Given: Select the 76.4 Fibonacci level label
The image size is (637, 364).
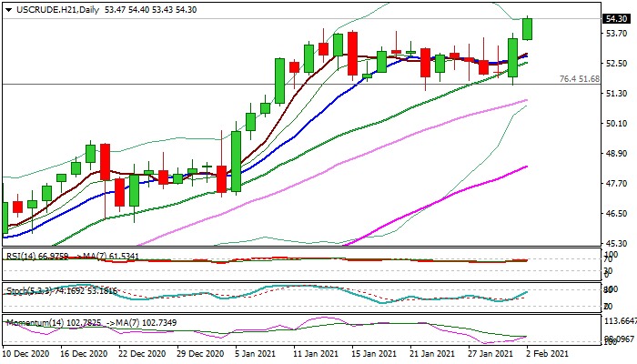Looking at the screenshot, I should point(581,79).
